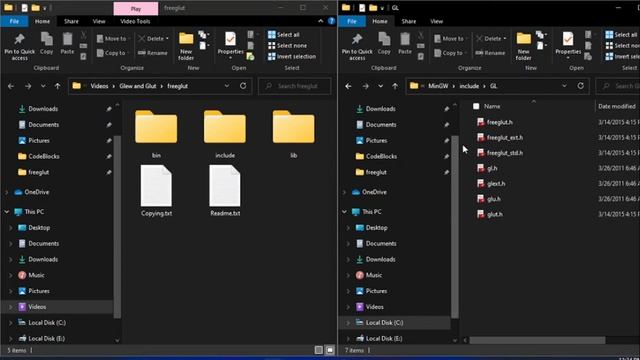Click Invert selection in freeglut window
Image resolution: width=640 pixels, height=360 pixels.
(292, 56)
